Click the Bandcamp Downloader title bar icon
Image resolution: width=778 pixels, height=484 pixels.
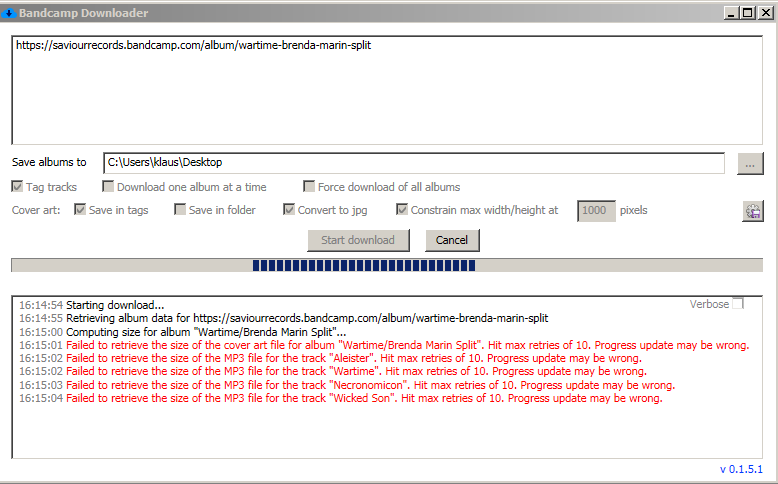click(x=8, y=13)
